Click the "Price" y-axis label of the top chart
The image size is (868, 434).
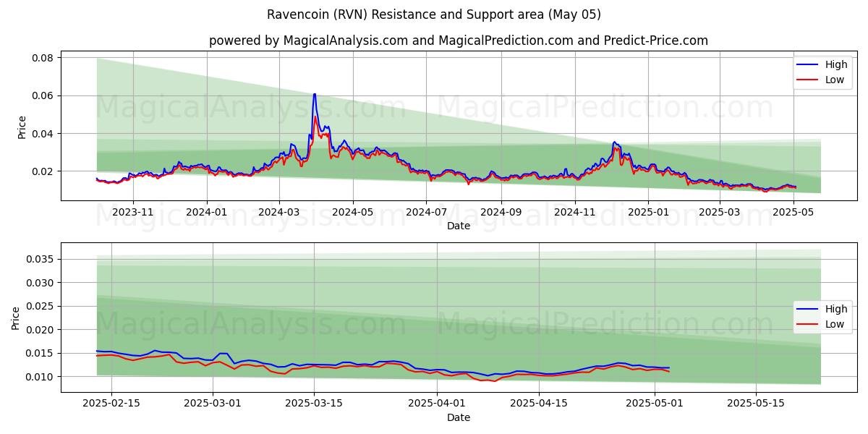22,127
